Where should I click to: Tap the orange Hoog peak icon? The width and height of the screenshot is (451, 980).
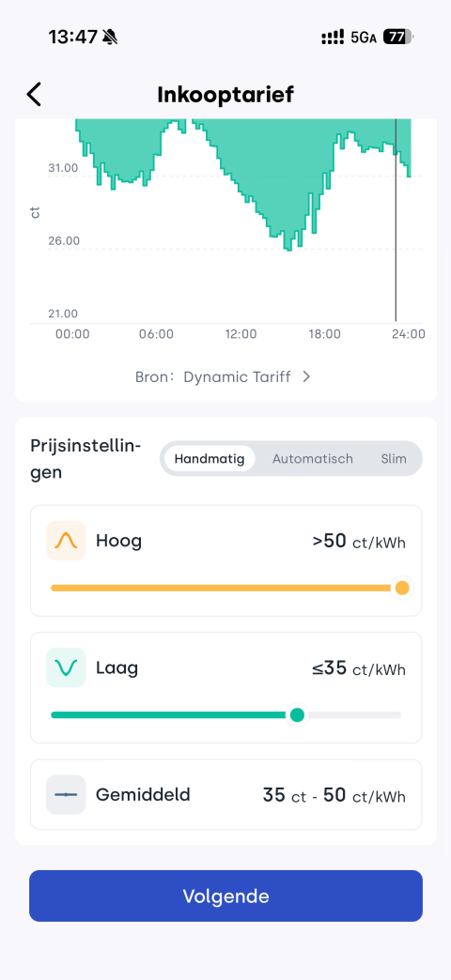[66, 541]
